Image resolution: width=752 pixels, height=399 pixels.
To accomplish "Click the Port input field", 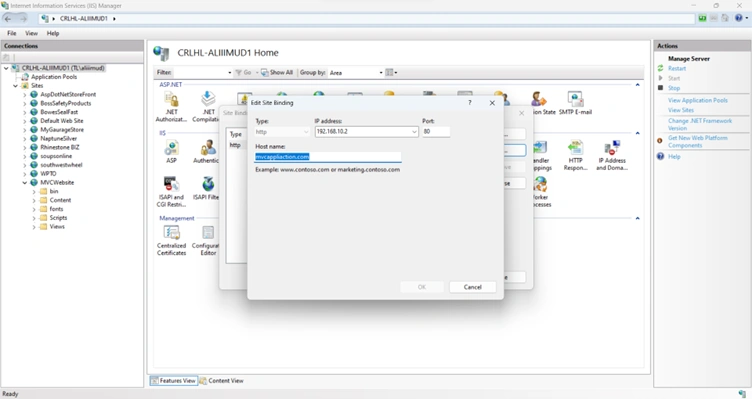I will [x=436, y=131].
